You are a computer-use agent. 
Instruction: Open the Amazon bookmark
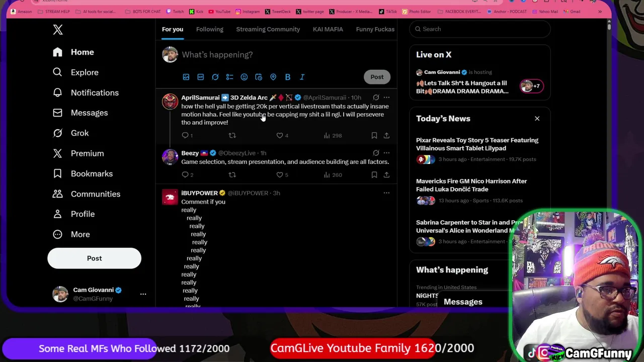coord(21,12)
